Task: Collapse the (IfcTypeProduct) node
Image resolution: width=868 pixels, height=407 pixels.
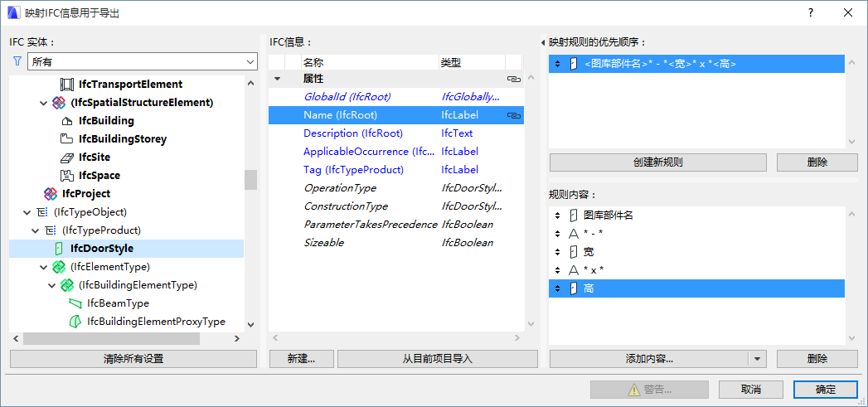Action: [x=36, y=230]
